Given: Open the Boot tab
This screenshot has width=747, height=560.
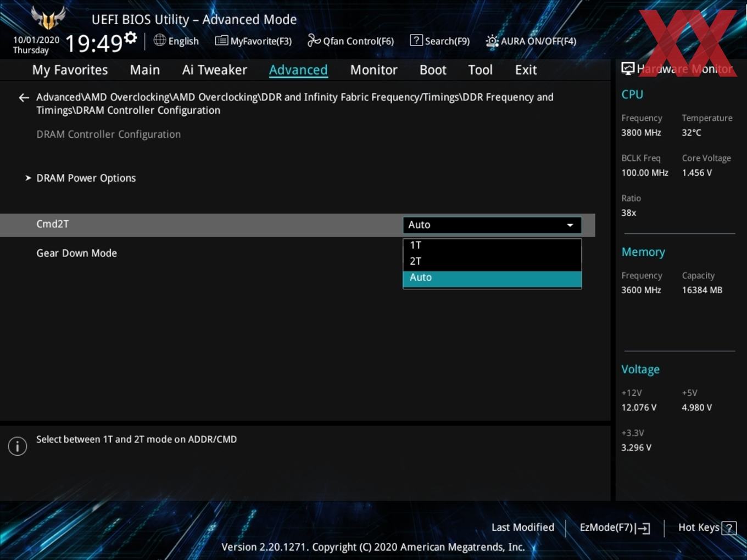Looking at the screenshot, I should [x=433, y=70].
